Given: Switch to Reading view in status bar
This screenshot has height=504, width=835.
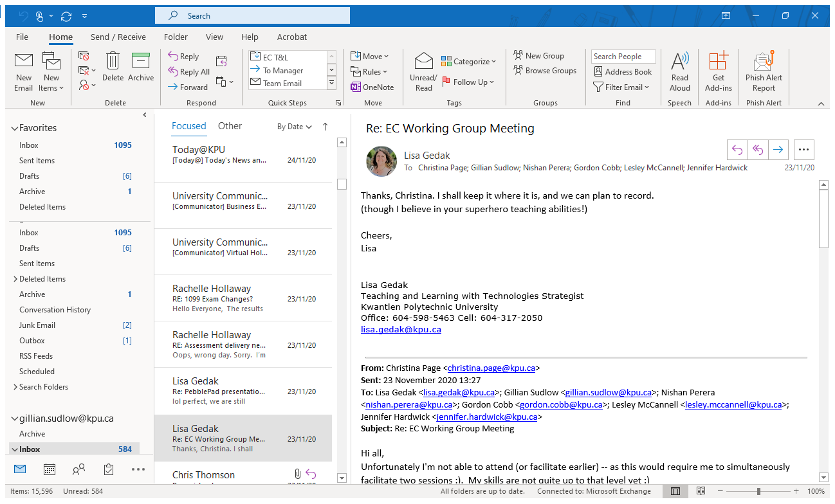Looking at the screenshot, I should tap(701, 491).
